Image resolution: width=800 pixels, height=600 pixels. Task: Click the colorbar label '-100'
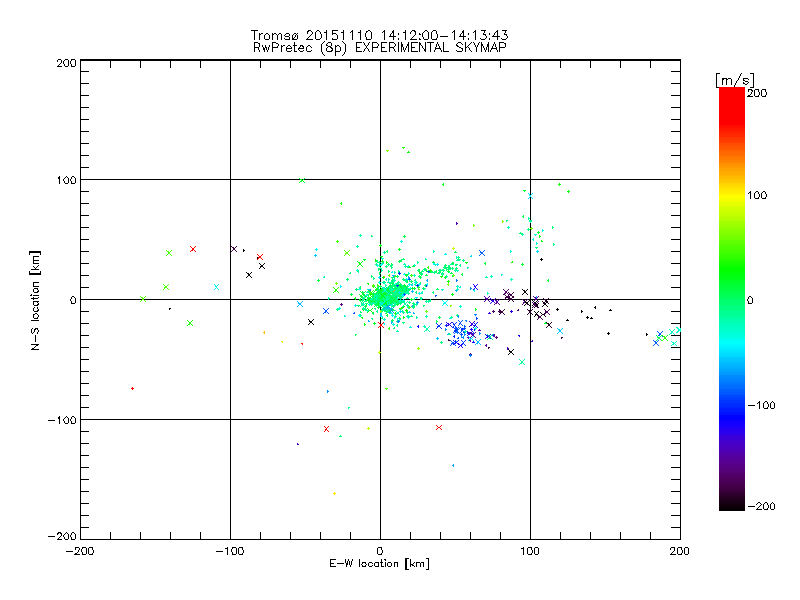point(761,405)
